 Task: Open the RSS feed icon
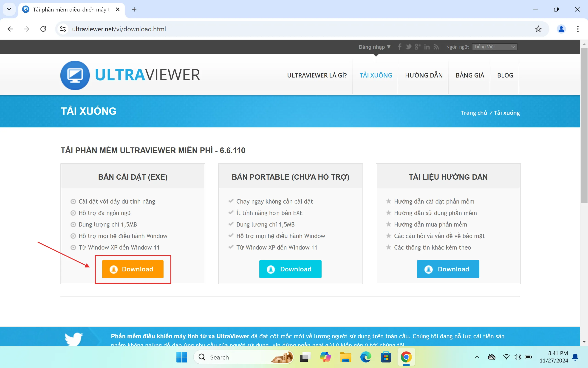coord(436,47)
